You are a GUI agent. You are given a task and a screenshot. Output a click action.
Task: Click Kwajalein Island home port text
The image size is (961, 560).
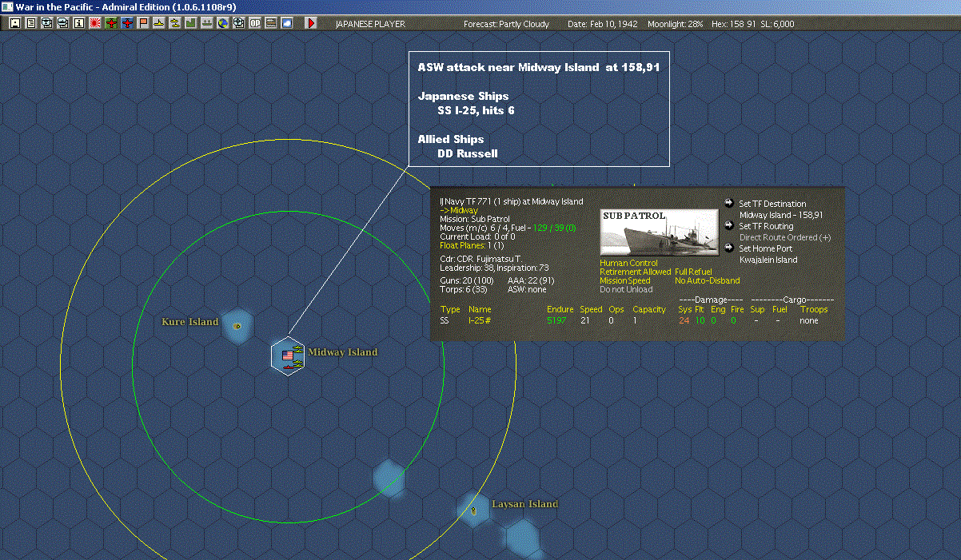pos(768,260)
